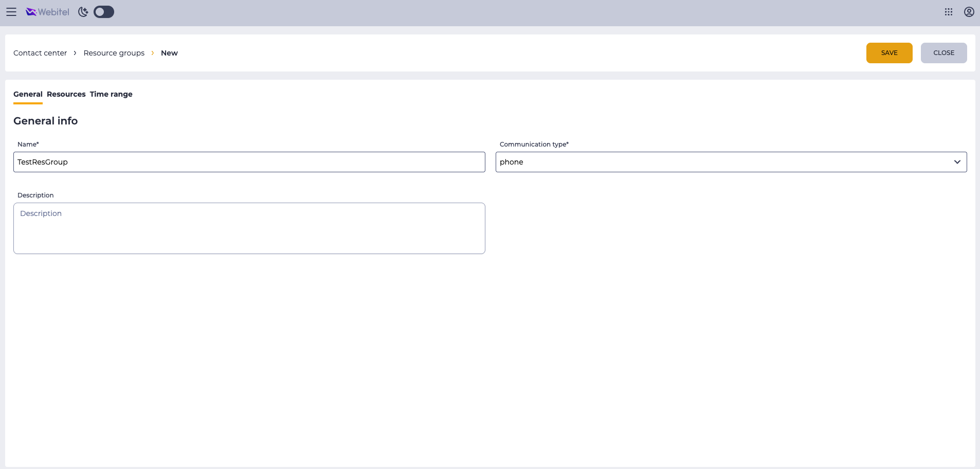
Task: Go to Contact center breadcrumb
Action: point(40,53)
